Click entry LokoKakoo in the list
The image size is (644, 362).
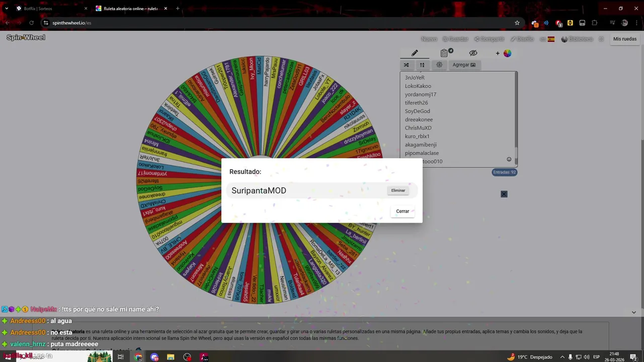point(418,86)
